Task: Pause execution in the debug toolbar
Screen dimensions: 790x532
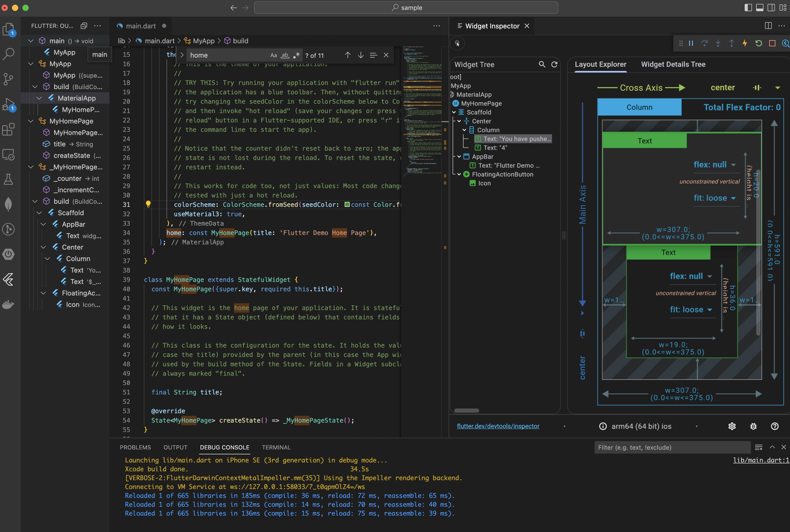Action: click(691, 43)
